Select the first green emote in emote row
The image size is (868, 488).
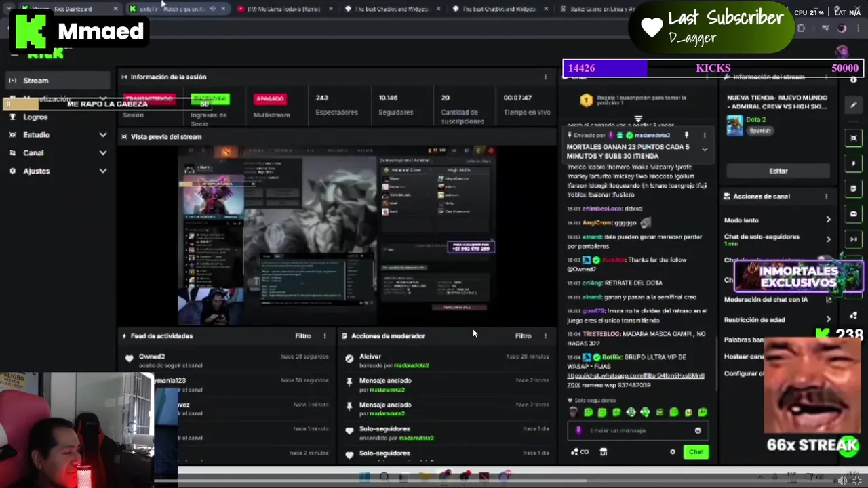(x=588, y=412)
